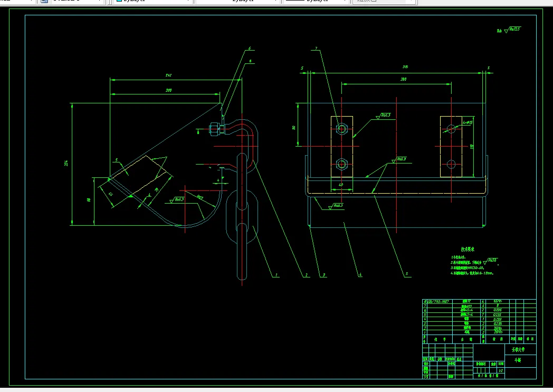Viewport: 553px width, 392px height.
Task: Click the upper bolt head on the left plate
Action: click(341, 129)
